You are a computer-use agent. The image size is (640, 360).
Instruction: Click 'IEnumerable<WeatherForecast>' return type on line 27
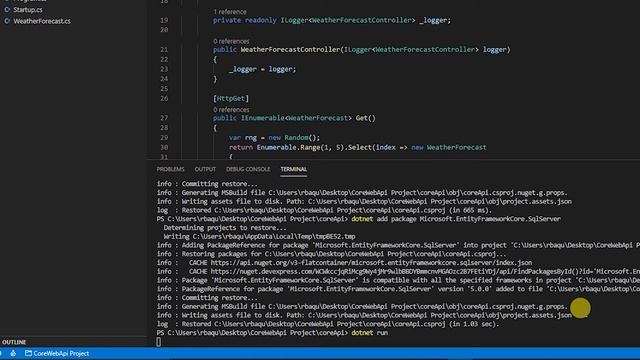click(296, 118)
